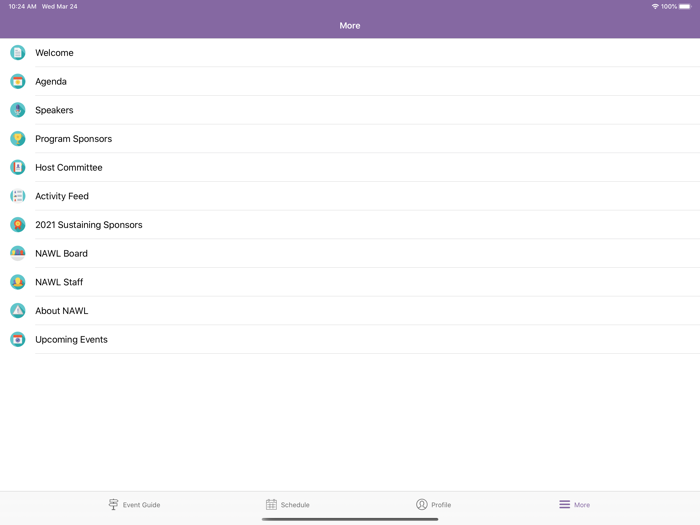Viewport: 700px width, 525px height.
Task: View the NAWL Board entry
Action: [x=350, y=253]
